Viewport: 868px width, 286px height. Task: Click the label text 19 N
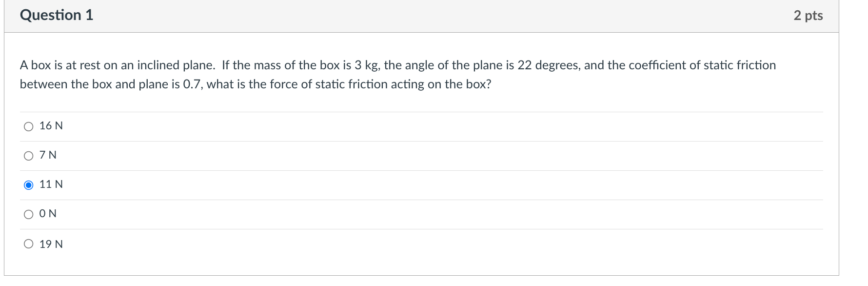click(51, 244)
